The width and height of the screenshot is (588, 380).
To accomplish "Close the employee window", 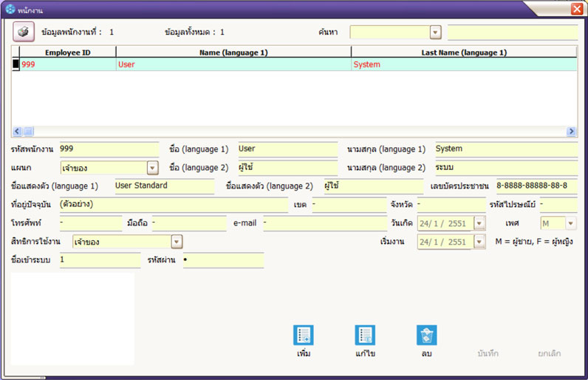I will (x=576, y=9).
